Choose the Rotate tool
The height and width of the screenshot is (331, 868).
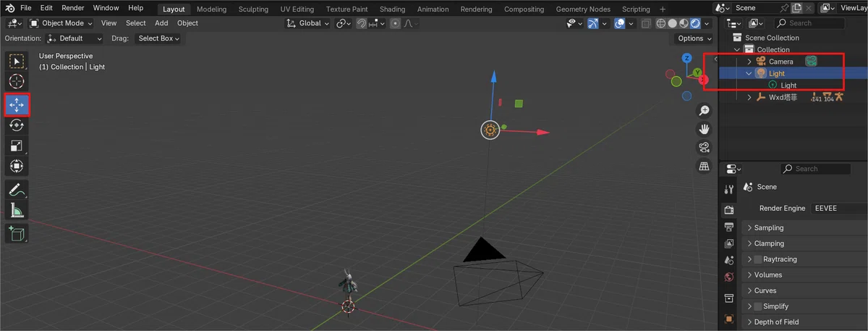pyautogui.click(x=16, y=125)
